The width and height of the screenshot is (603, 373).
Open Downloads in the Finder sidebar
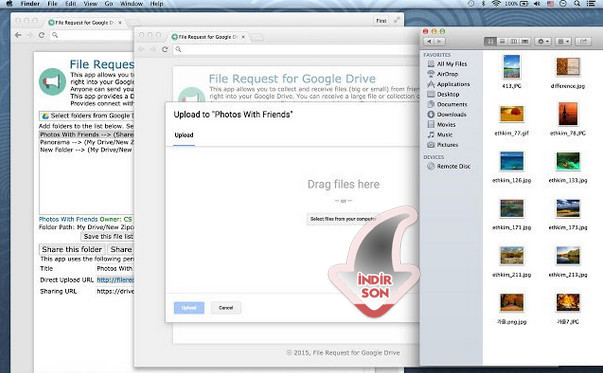[447, 115]
